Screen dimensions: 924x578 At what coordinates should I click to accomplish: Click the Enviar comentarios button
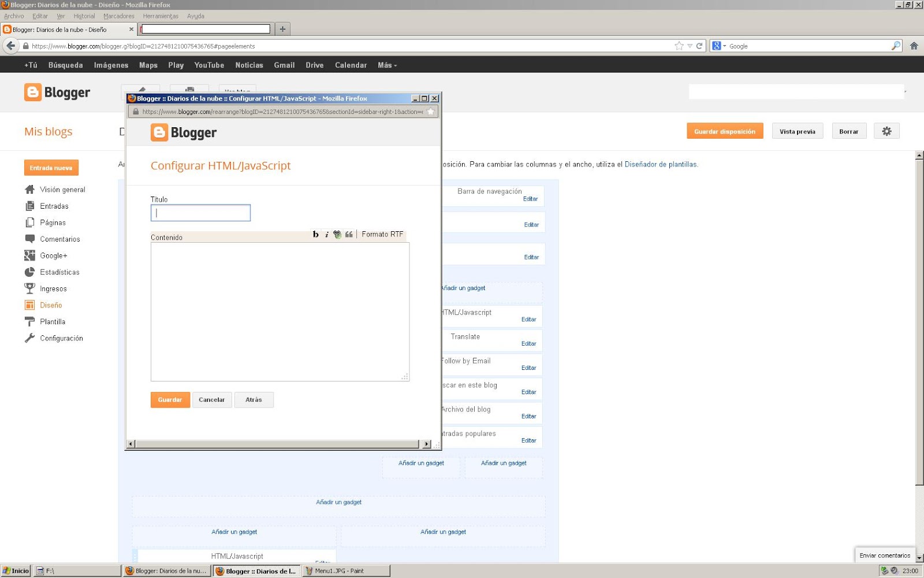[x=885, y=555]
